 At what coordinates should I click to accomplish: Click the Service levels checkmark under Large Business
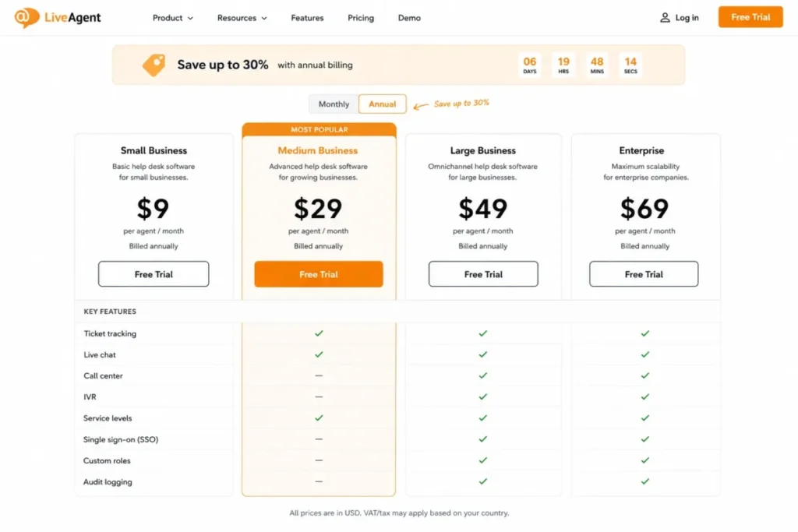(x=483, y=417)
